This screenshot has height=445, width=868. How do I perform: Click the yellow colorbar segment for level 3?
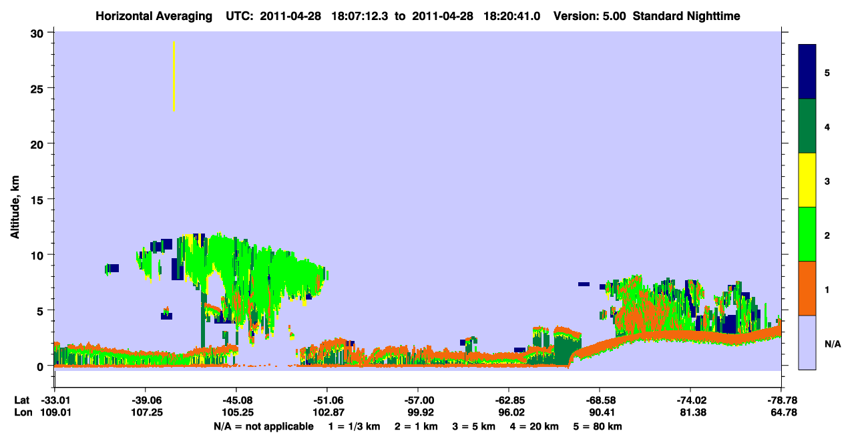807,180
